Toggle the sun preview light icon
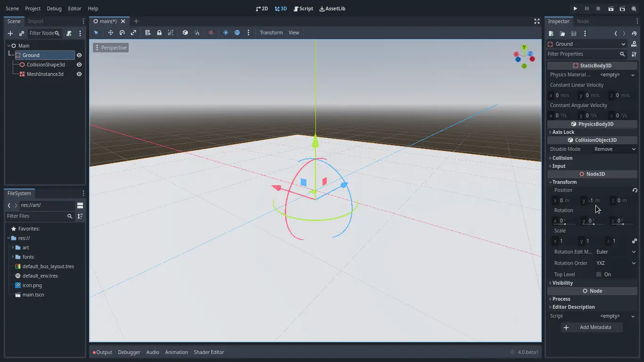 click(x=225, y=33)
